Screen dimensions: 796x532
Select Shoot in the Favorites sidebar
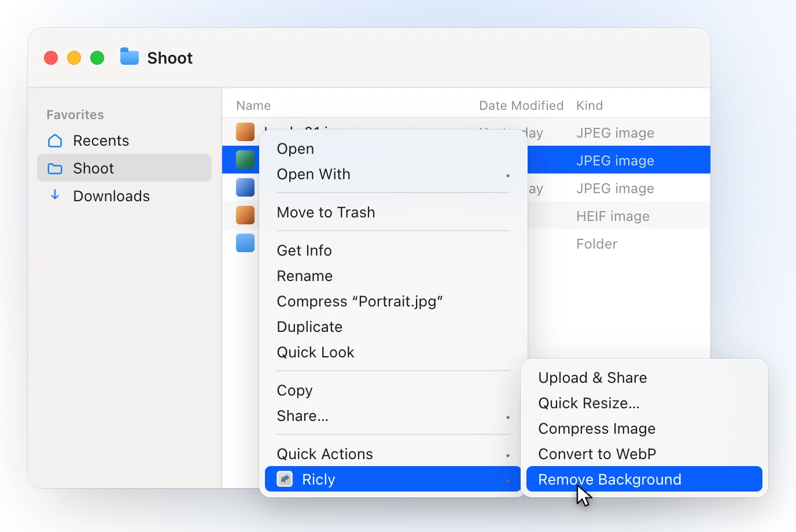point(124,168)
